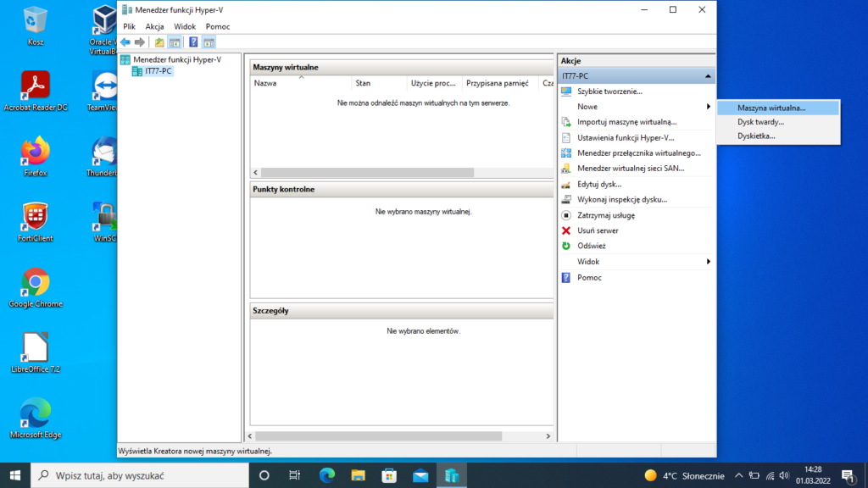Click the Importuj maszynę wirtualną icon
The image size is (868, 488).
pyautogui.click(x=566, y=122)
